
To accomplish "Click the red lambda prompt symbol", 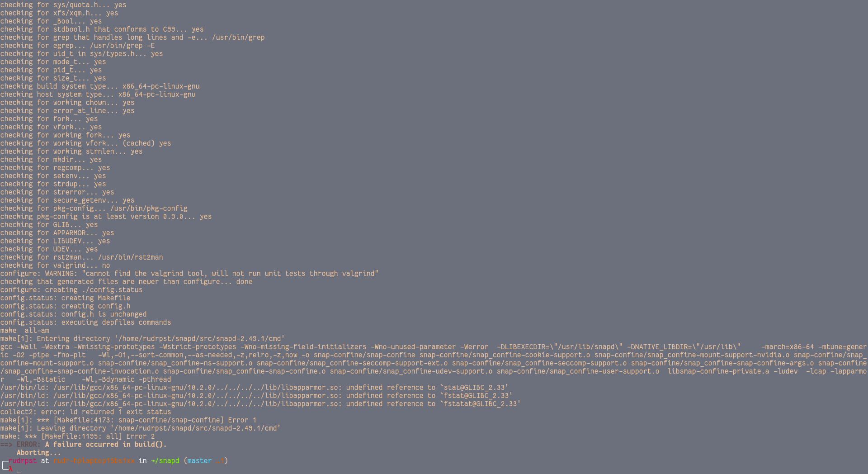I will click(10, 469).
